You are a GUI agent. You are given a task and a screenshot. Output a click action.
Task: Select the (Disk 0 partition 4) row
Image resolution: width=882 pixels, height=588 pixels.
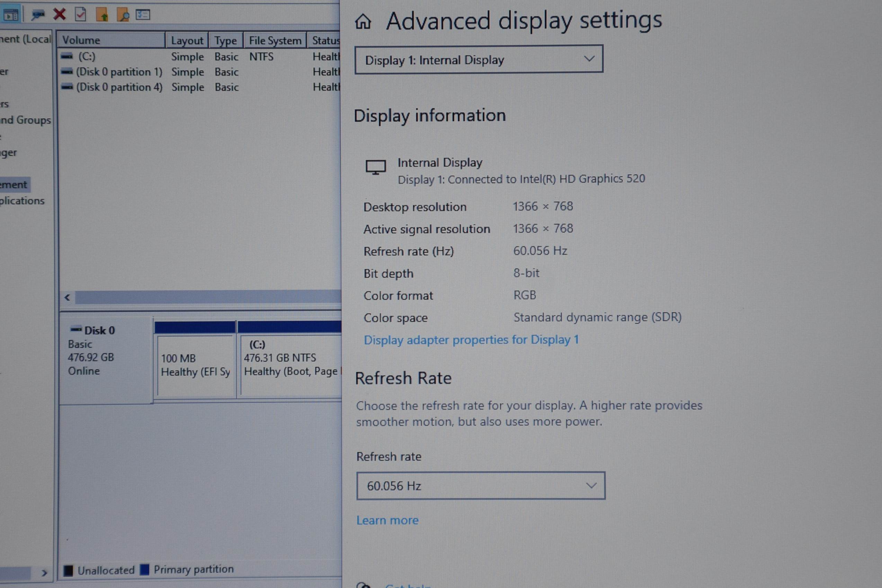[200, 87]
